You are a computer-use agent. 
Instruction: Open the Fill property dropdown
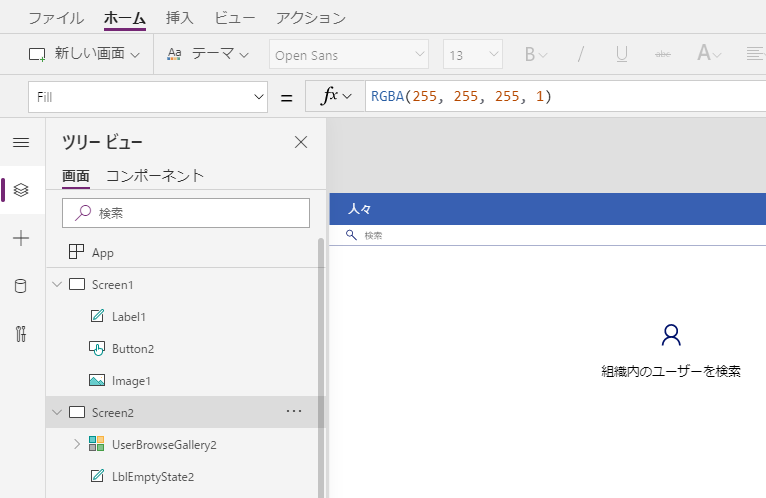[148, 97]
